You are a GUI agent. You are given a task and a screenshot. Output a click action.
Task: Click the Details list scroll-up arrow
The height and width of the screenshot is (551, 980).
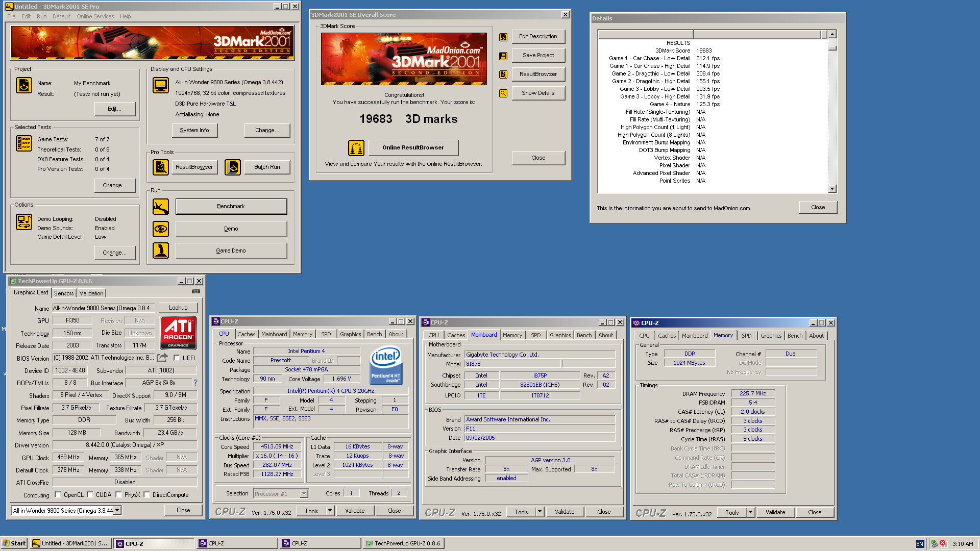pyautogui.click(x=832, y=34)
